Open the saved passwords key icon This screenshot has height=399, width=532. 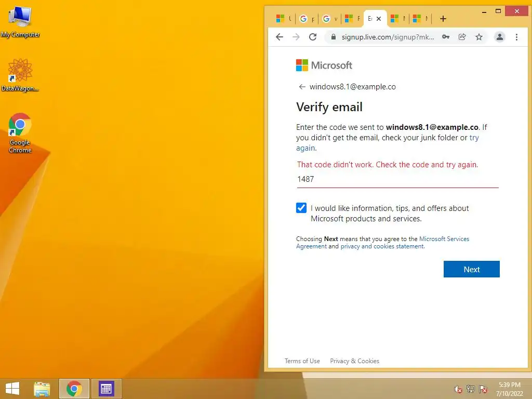tap(446, 37)
